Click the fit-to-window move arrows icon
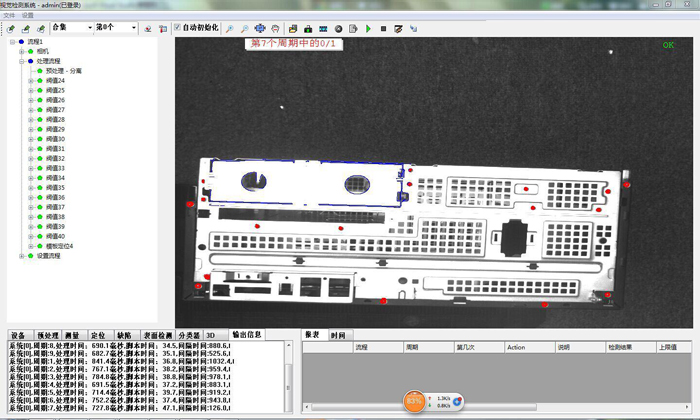 [260, 28]
